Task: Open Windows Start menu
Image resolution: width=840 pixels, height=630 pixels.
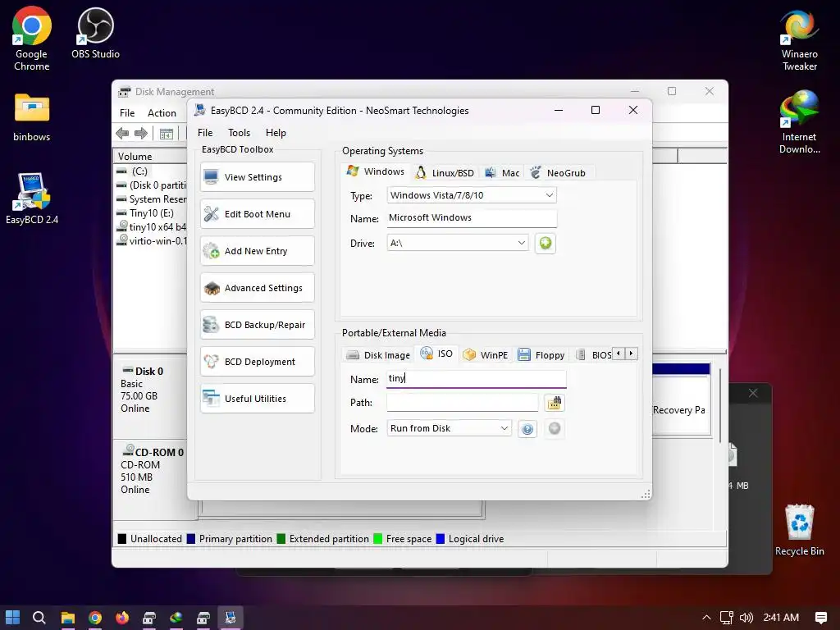Action: pos(12,618)
